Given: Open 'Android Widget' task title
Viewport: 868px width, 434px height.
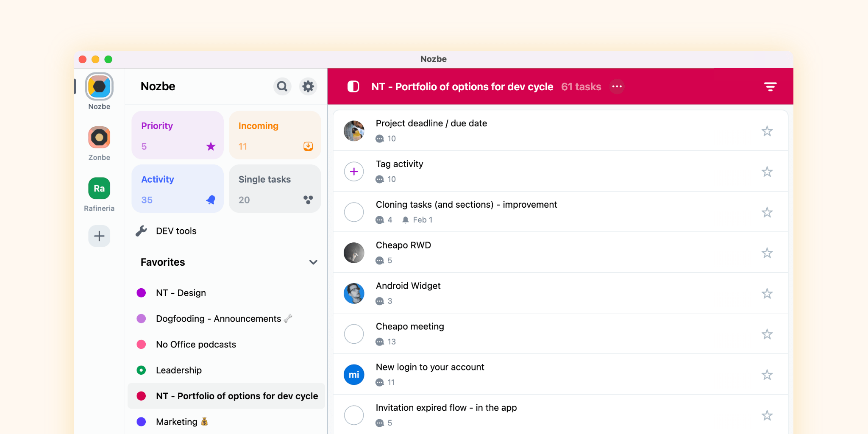Looking at the screenshot, I should (x=408, y=286).
